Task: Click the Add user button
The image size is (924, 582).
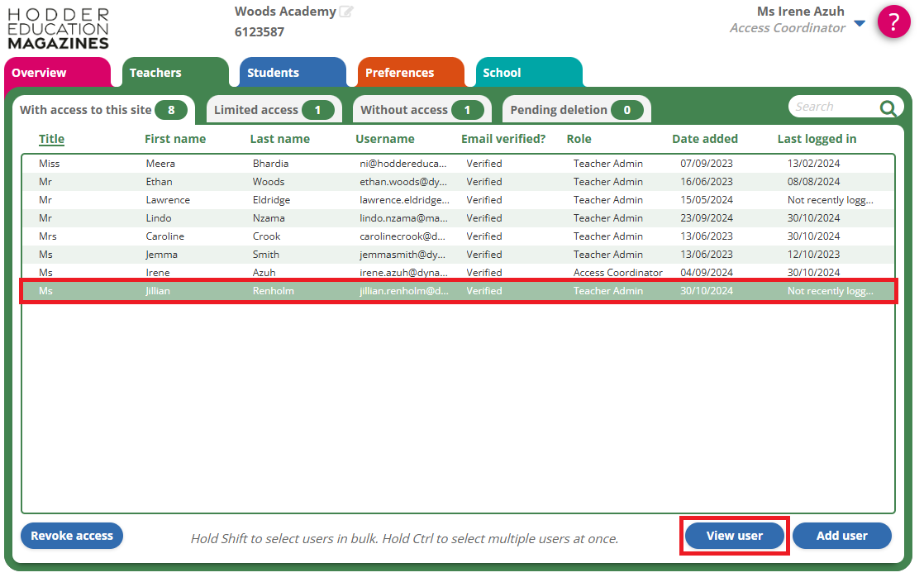Action: tap(841, 536)
